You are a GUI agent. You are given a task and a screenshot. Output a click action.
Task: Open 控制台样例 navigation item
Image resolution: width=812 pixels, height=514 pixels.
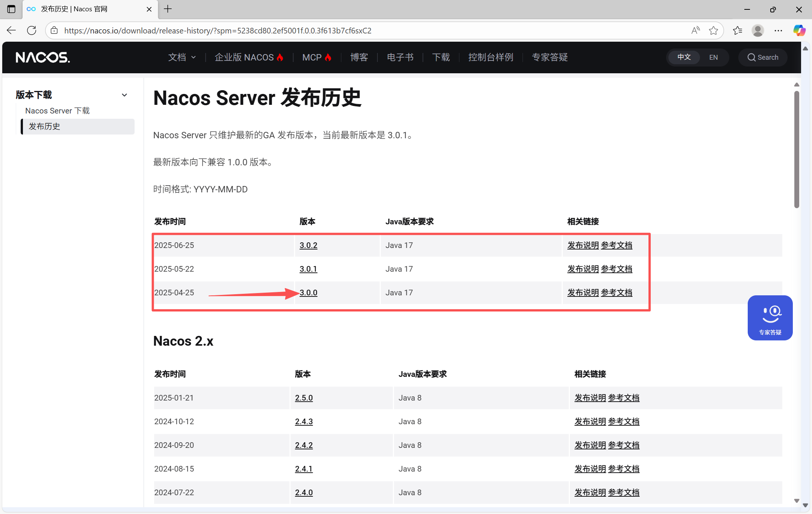[491, 57]
